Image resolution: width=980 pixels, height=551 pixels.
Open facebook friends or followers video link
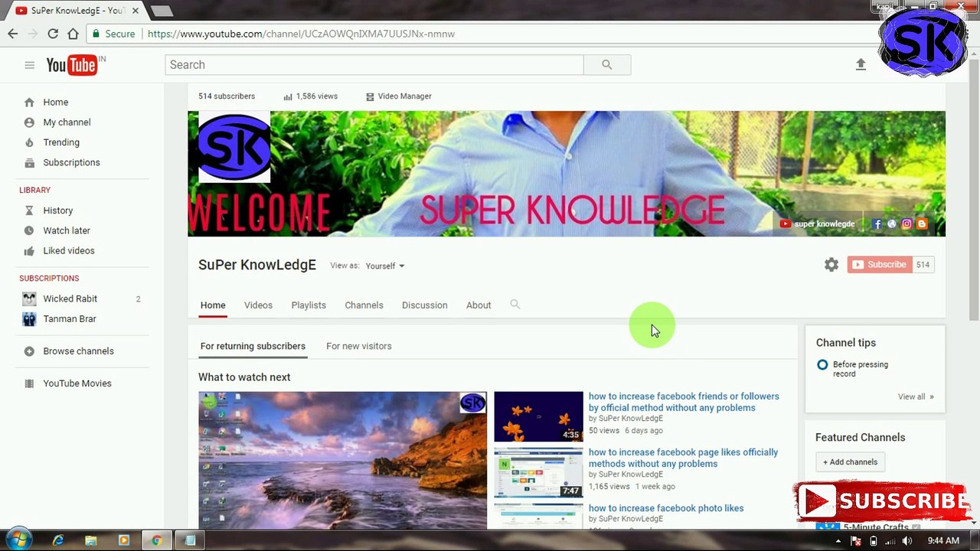pyautogui.click(x=684, y=403)
